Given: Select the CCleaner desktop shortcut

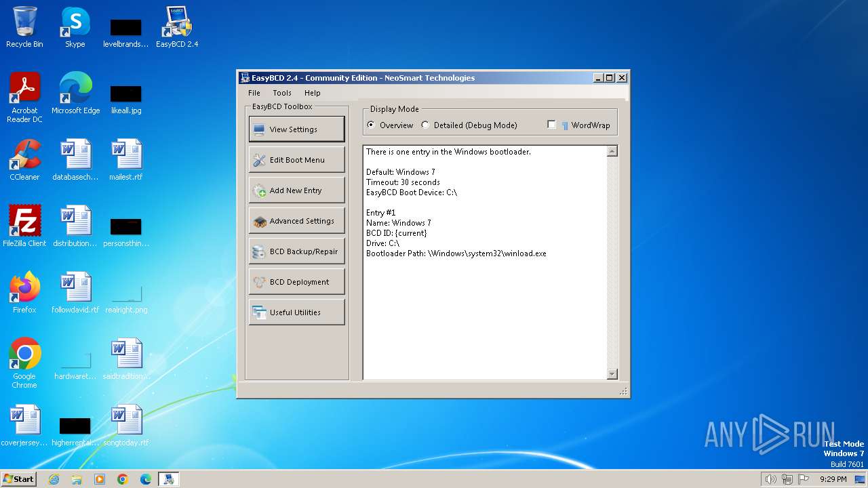Looking at the screenshot, I should [24, 160].
